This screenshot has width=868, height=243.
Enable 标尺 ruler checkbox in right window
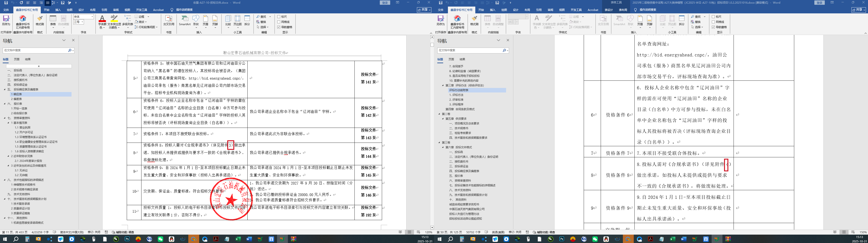[714, 17]
